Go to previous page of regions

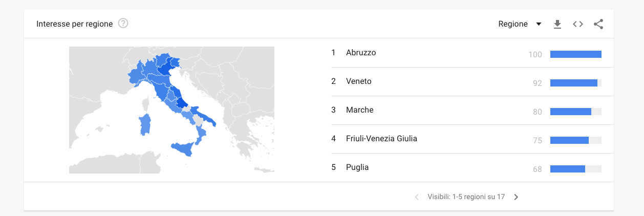417,197
